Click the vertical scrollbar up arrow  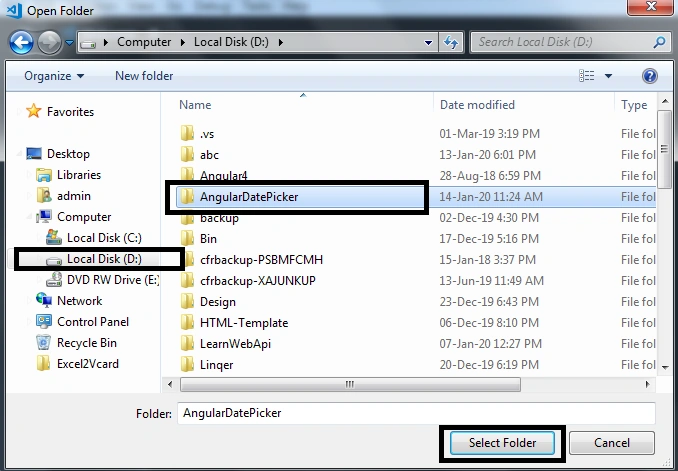[665, 102]
